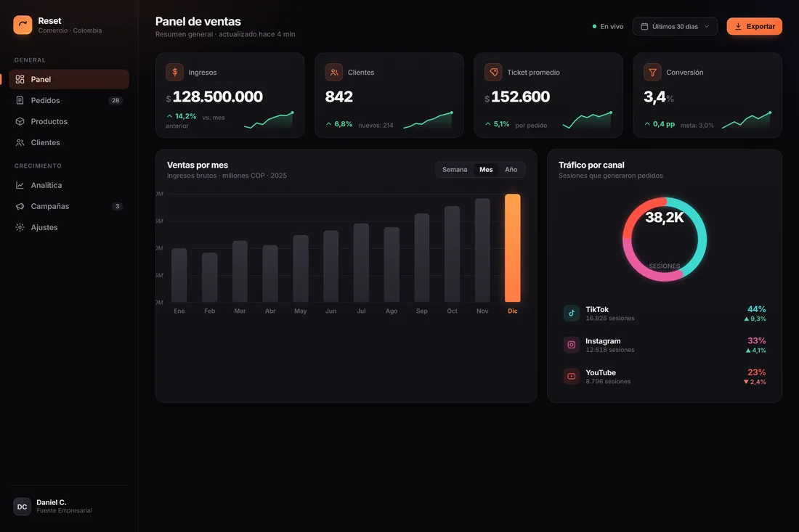Click the Analítica chart icon
The height and width of the screenshot is (532, 799).
click(x=20, y=185)
